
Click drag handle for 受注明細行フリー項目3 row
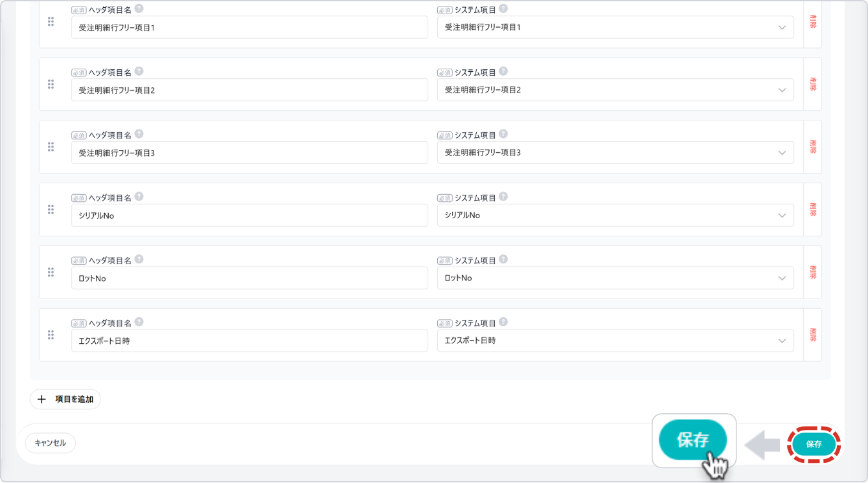pos(51,147)
